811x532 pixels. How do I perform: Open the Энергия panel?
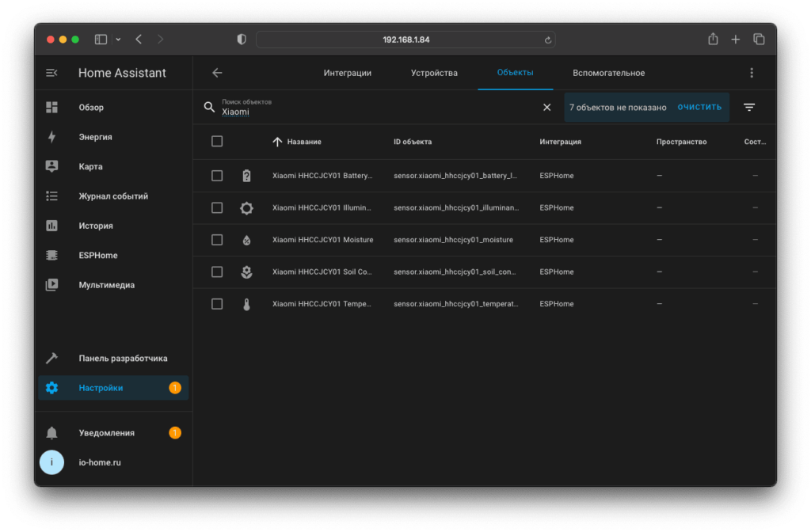[x=113, y=137]
